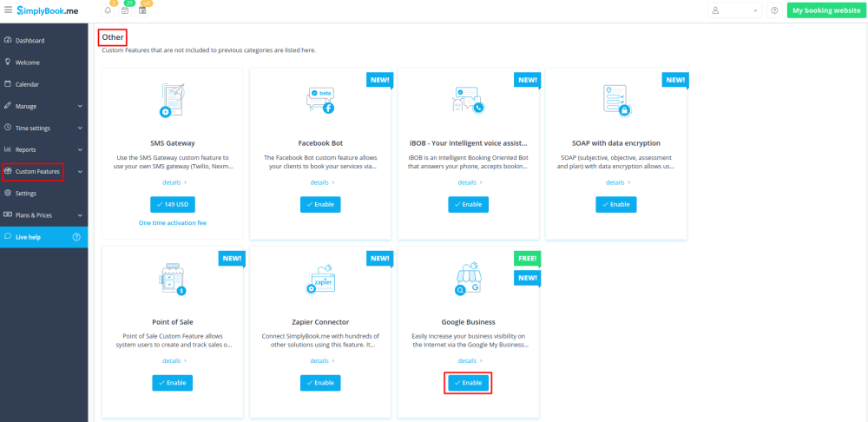Enable the Google Business feature
The width and height of the screenshot is (868, 422).
[x=468, y=383]
